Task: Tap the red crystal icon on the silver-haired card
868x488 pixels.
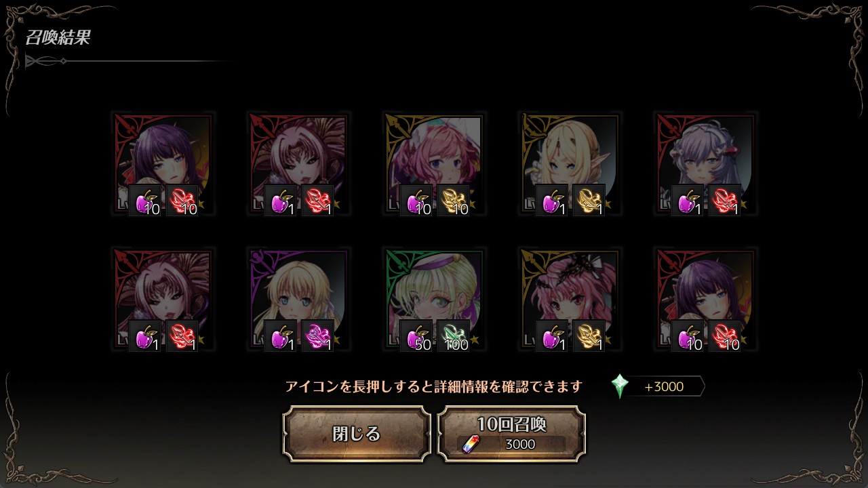Action: (725, 201)
